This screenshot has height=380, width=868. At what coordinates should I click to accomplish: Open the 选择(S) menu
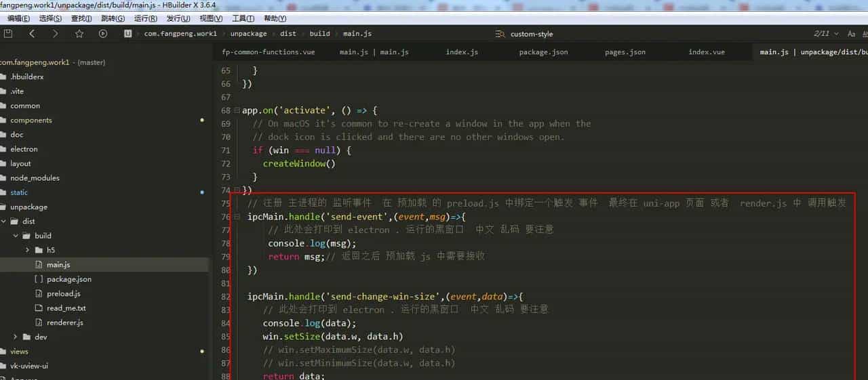click(x=50, y=18)
